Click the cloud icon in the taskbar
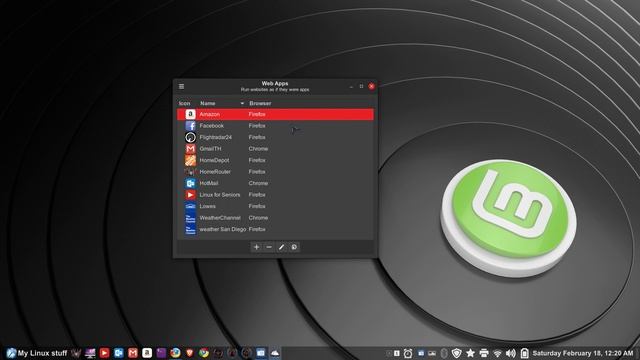Screen dimensions: 640x360 [x=275, y=353]
